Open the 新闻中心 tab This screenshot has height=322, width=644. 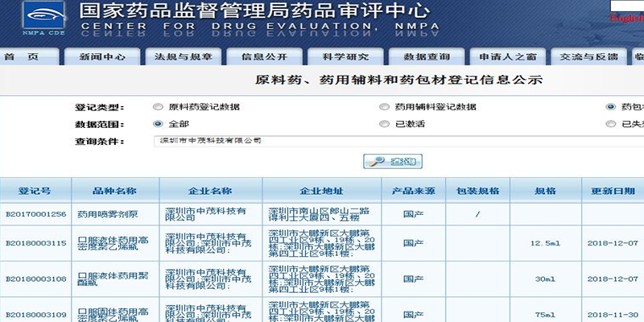point(102,56)
